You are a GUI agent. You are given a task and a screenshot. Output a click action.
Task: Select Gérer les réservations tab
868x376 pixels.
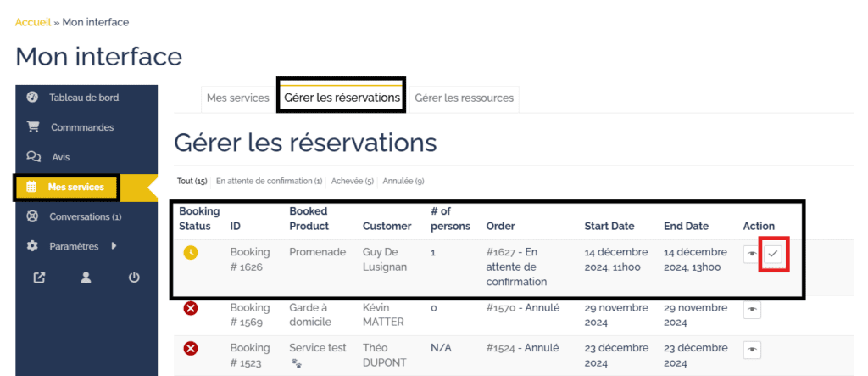coord(342,98)
